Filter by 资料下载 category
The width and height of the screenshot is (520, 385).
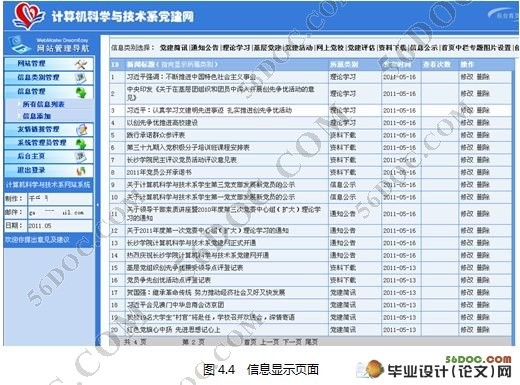click(x=393, y=48)
